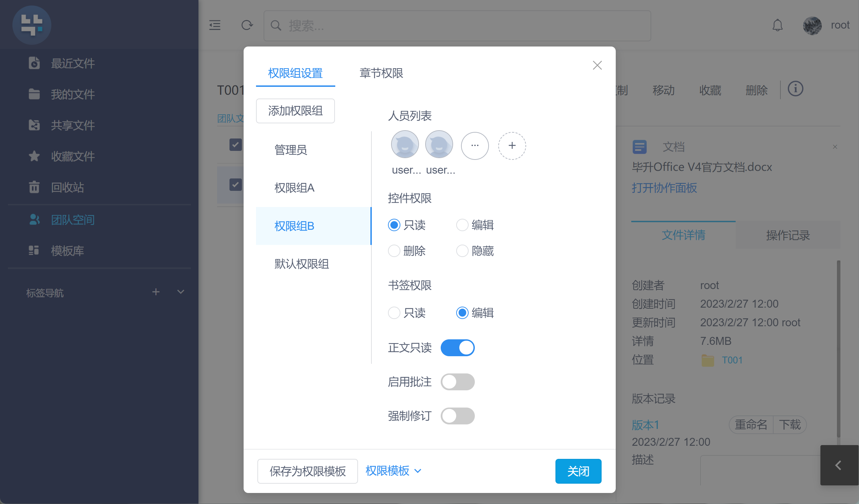
Task: Disable the 正文只读 switch
Action: [x=458, y=348]
